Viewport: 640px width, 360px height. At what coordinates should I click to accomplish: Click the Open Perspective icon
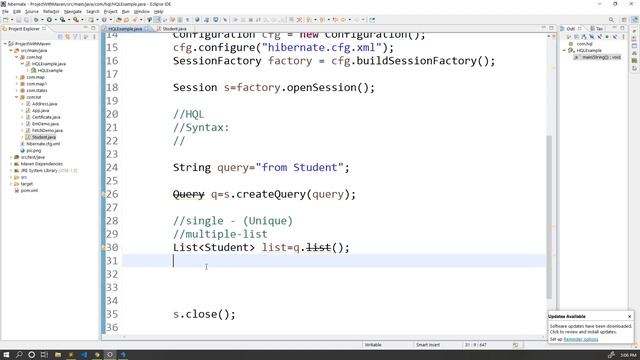click(x=624, y=20)
